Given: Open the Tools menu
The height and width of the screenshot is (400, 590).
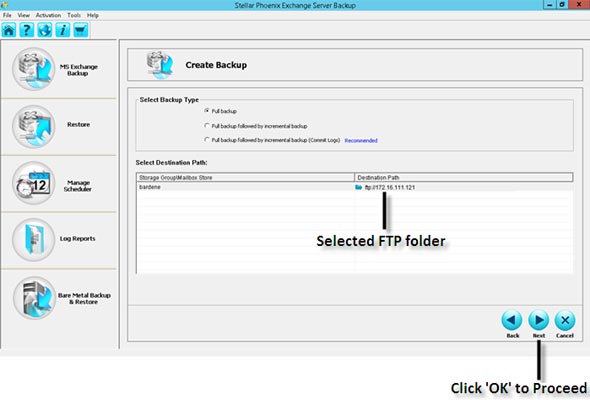Looking at the screenshot, I should (74, 15).
